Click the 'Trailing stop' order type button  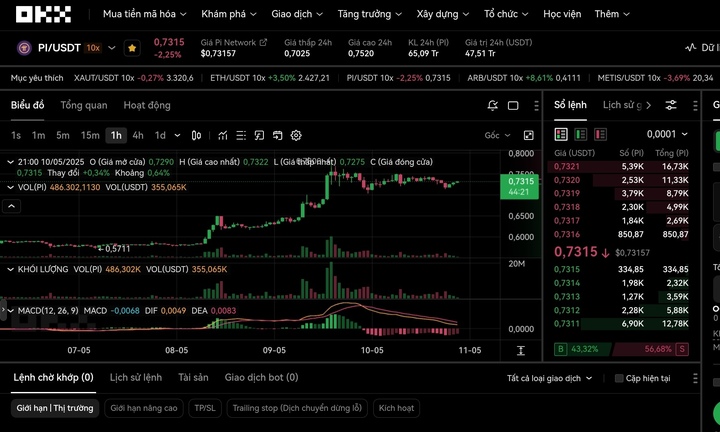click(296, 408)
